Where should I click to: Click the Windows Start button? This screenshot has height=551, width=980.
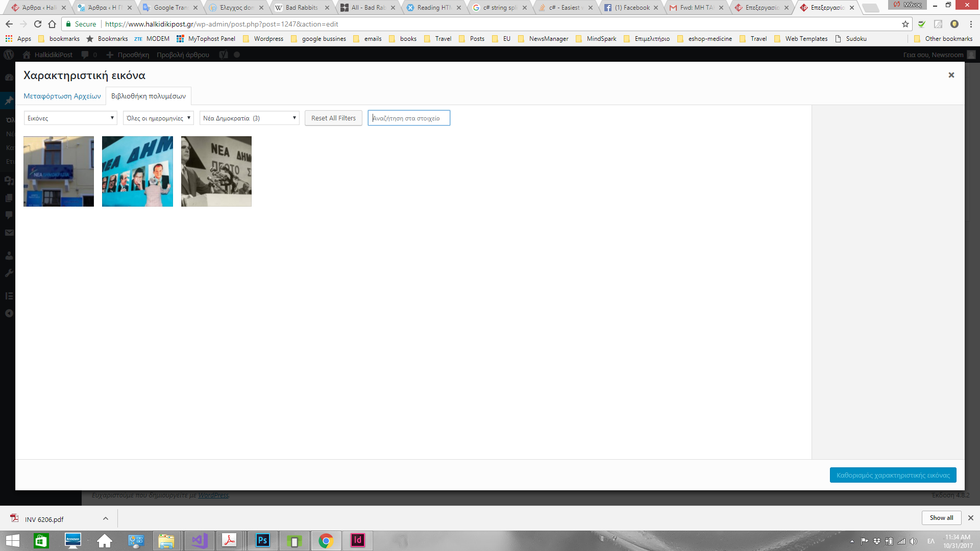(12, 540)
